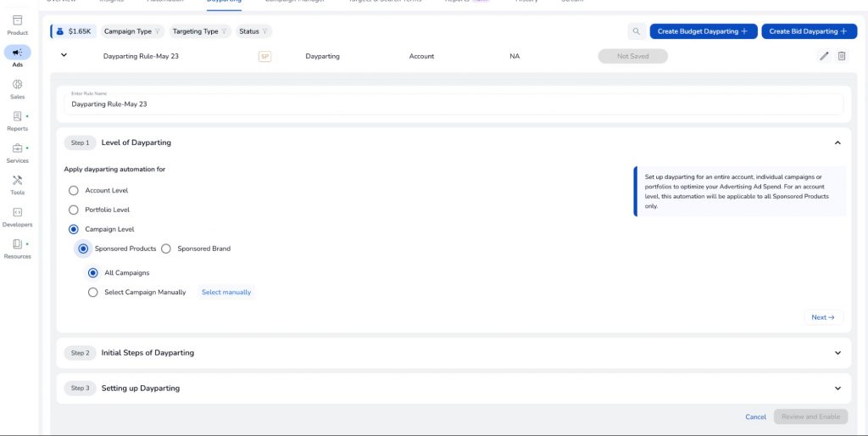Image resolution: width=868 pixels, height=436 pixels.
Task: Choose Sponsored Brand radio option
Action: tap(166, 249)
